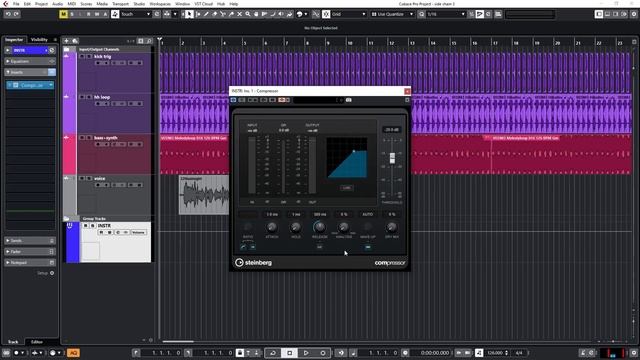Open the Setup Toolbar gear icon
The height and width of the screenshot is (360, 640).
pos(634,14)
